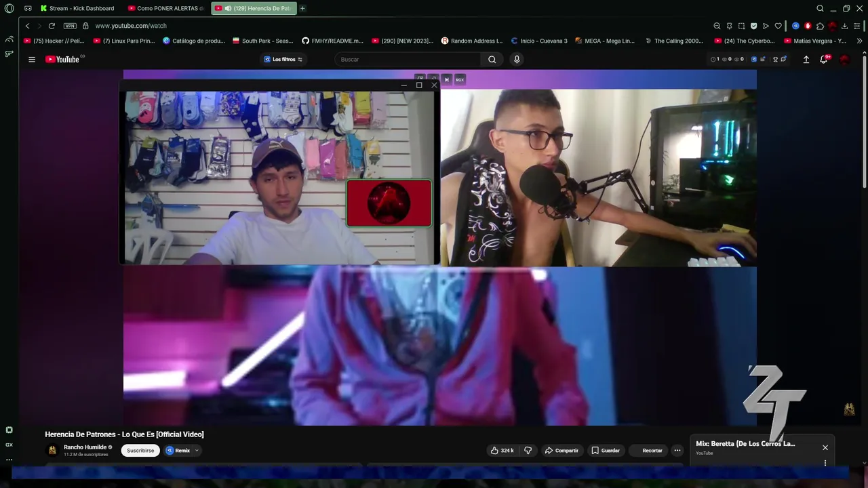Click the YouTube search magnifier button

[x=492, y=59]
